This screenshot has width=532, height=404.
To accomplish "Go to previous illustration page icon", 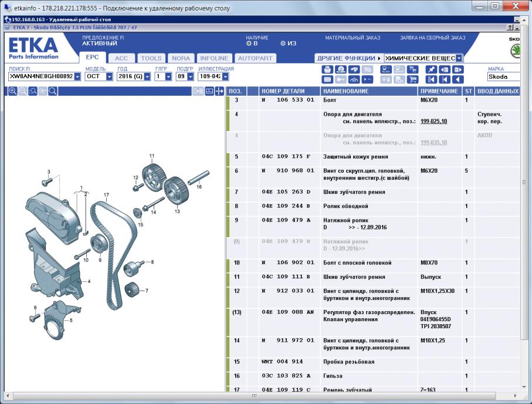I will coord(445,69).
